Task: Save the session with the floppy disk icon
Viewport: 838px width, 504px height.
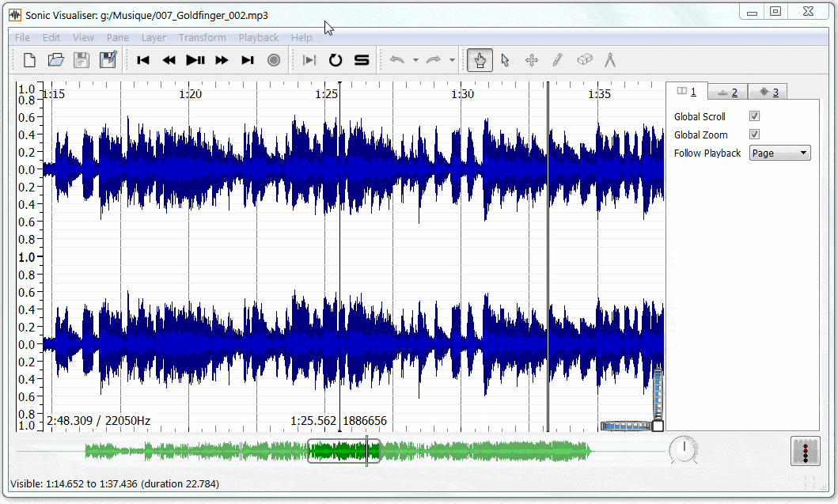Action: 82,60
